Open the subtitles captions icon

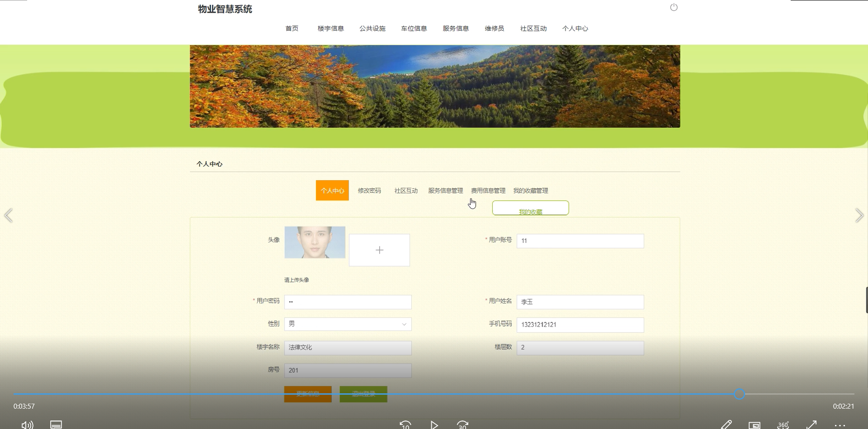(56, 425)
